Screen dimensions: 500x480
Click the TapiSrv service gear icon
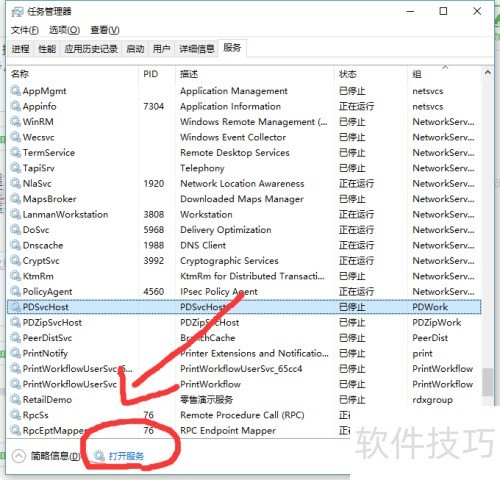pyautogui.click(x=15, y=168)
